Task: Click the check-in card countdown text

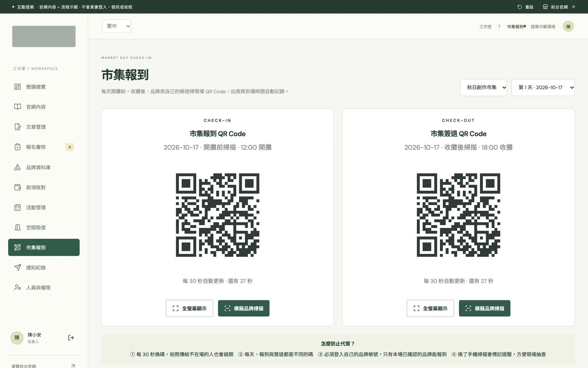Action: tap(218, 281)
